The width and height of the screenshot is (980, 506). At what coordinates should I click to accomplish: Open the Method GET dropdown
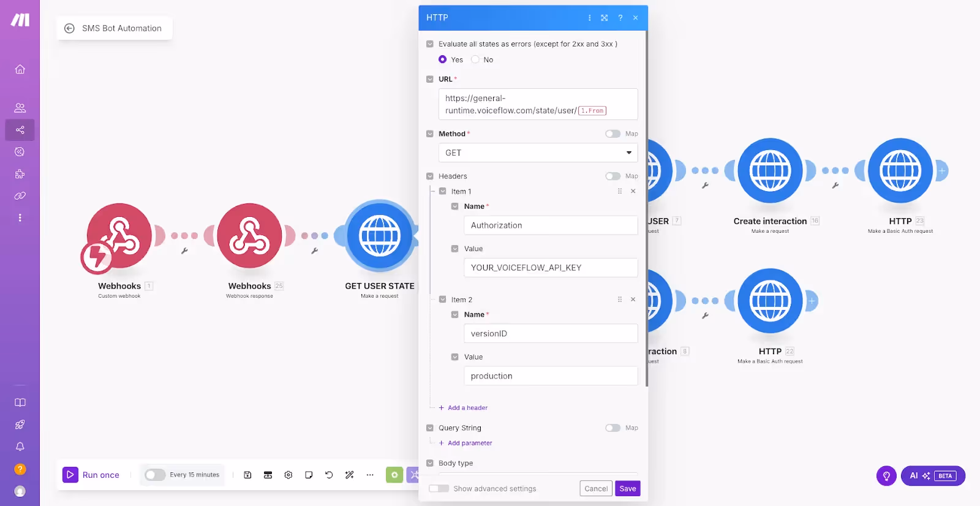point(538,153)
